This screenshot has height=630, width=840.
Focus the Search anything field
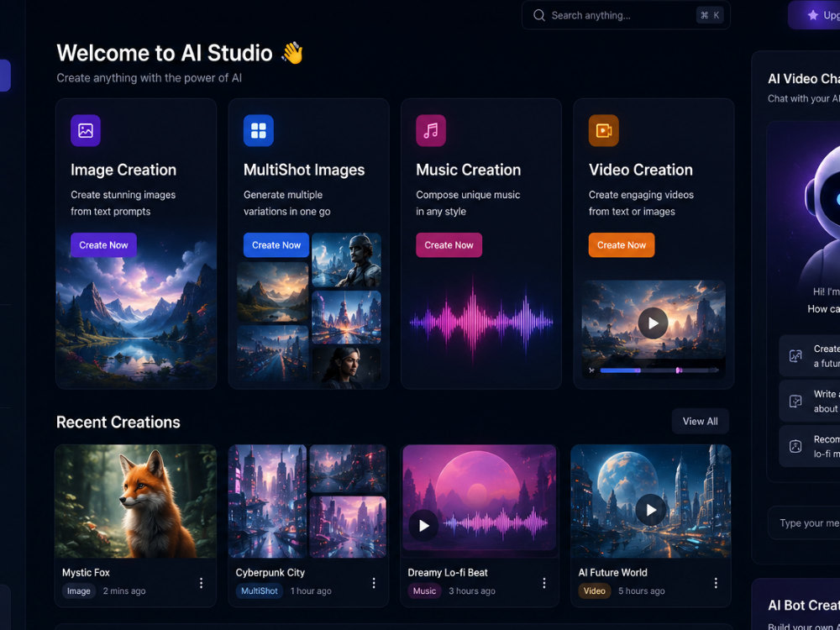626,15
